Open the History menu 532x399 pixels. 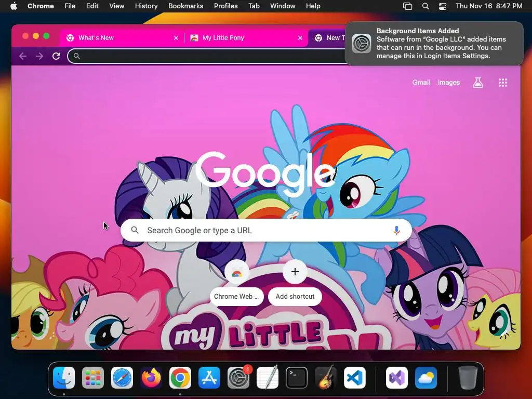pos(146,6)
